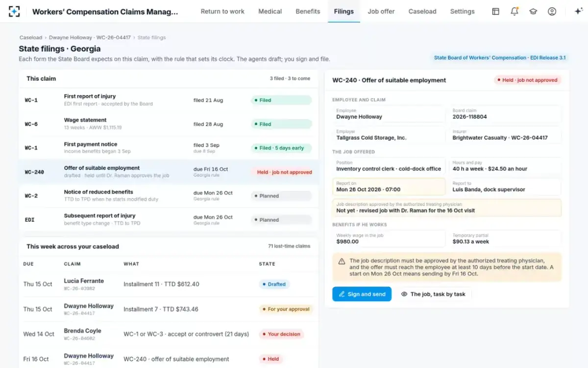Open the layout panel icon
The image size is (588, 368).
495,11
